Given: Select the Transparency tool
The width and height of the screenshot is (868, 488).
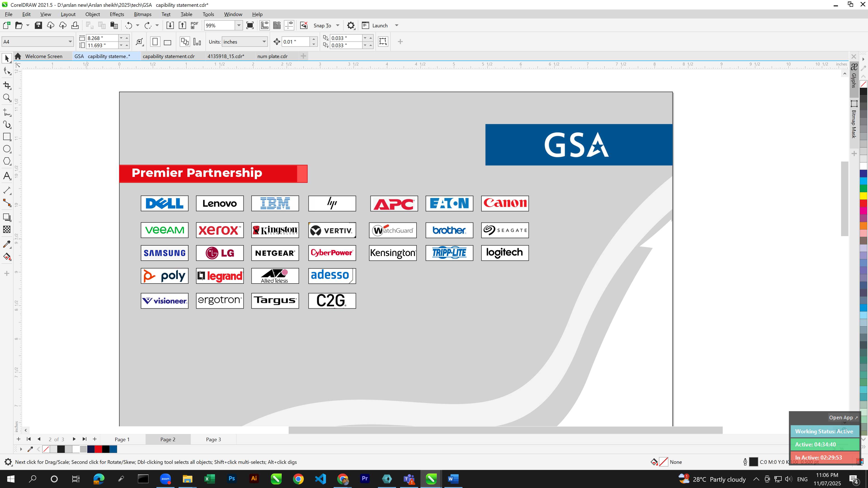Looking at the screenshot, I should [x=7, y=229].
